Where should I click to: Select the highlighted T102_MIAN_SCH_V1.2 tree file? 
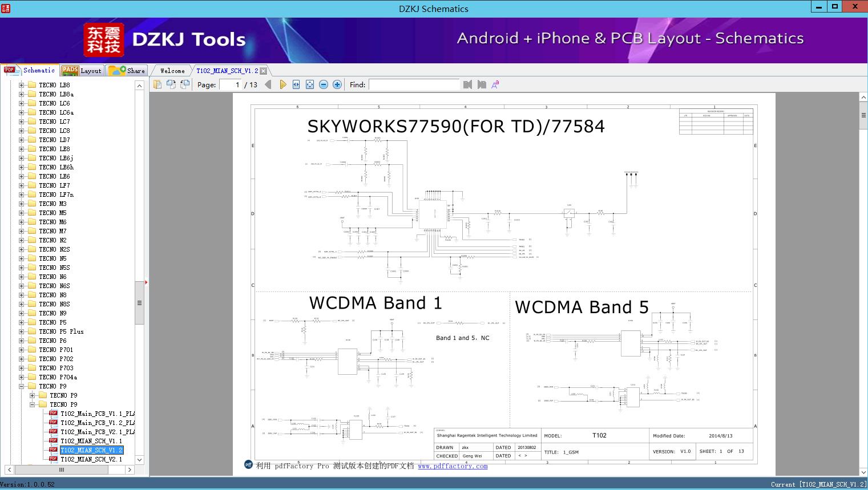tap(91, 450)
